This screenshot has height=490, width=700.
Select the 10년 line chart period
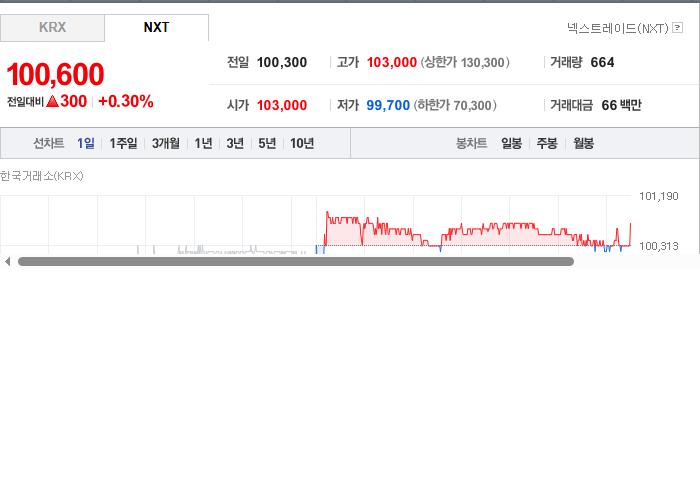pos(302,143)
